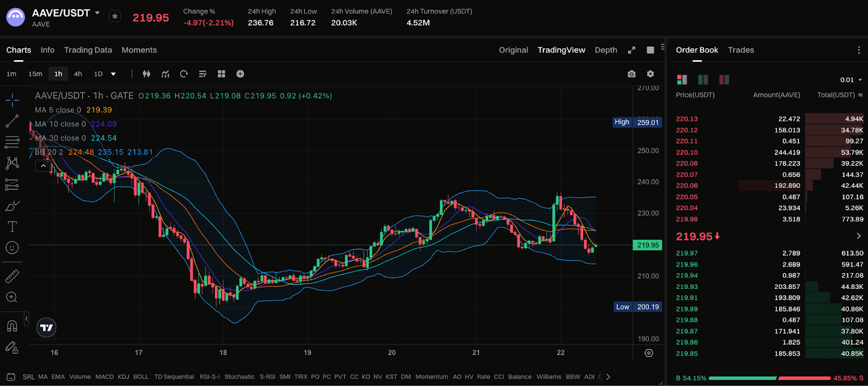The height and width of the screenshot is (386, 868).
Task: Toggle magnet mode for drawings
Action: (x=12, y=326)
